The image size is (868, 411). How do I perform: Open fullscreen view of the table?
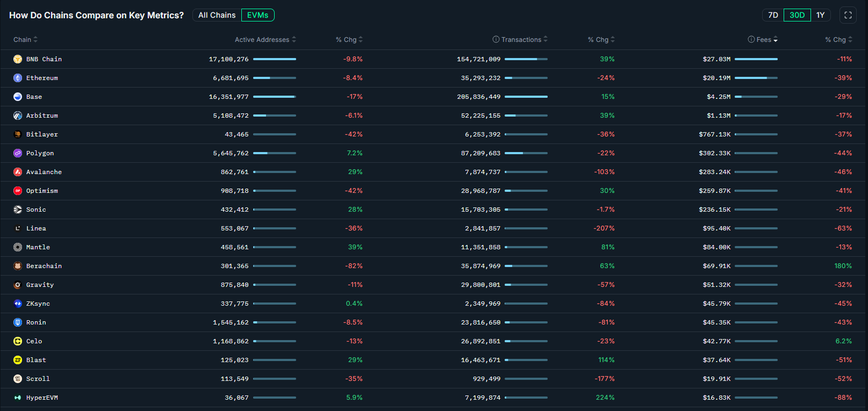point(848,15)
